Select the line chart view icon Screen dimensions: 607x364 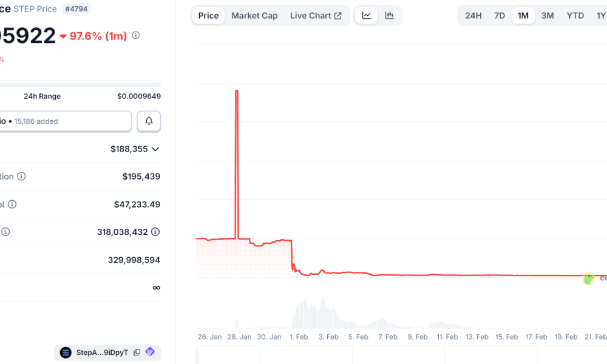(366, 15)
